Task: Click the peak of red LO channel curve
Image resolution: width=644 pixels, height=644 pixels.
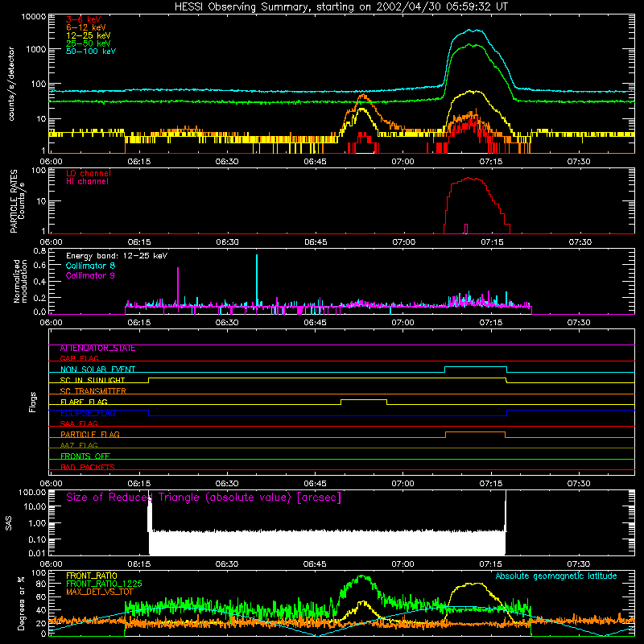Action: pos(469,178)
